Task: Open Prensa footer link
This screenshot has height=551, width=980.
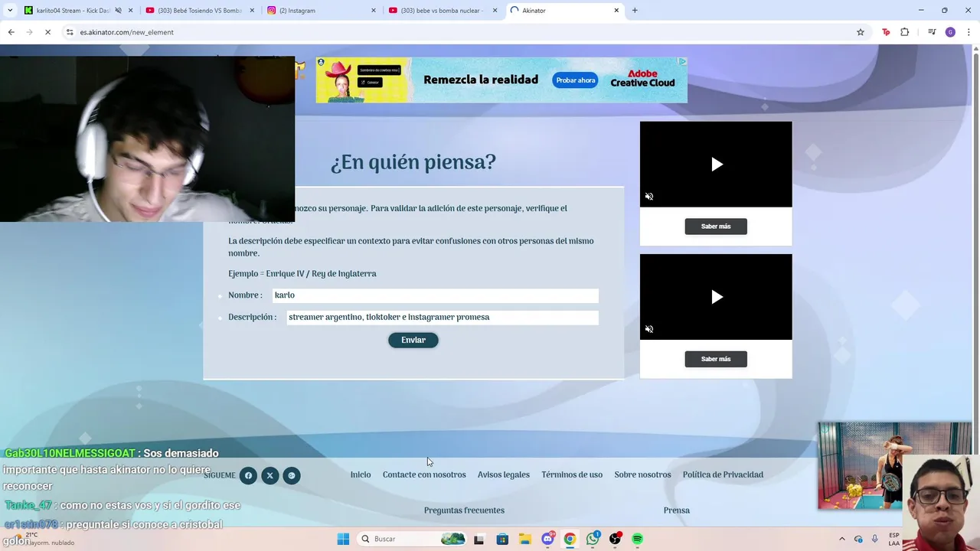Action: [677, 510]
